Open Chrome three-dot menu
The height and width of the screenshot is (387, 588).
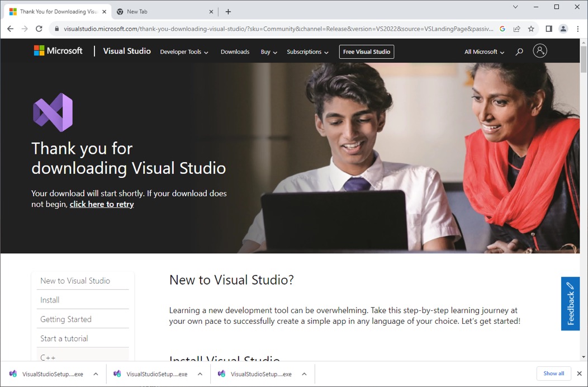(577, 29)
